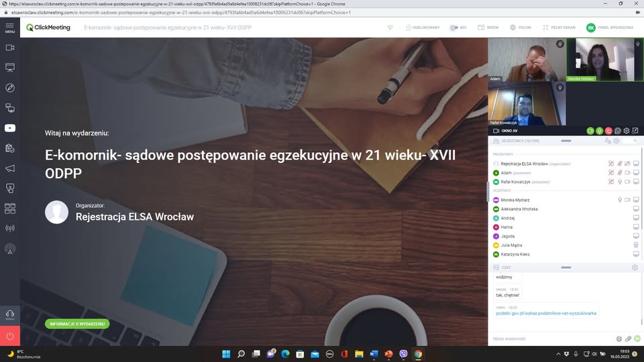Open Word from the taskbar
Image resolution: width=644 pixels, height=362 pixels.
point(374,354)
